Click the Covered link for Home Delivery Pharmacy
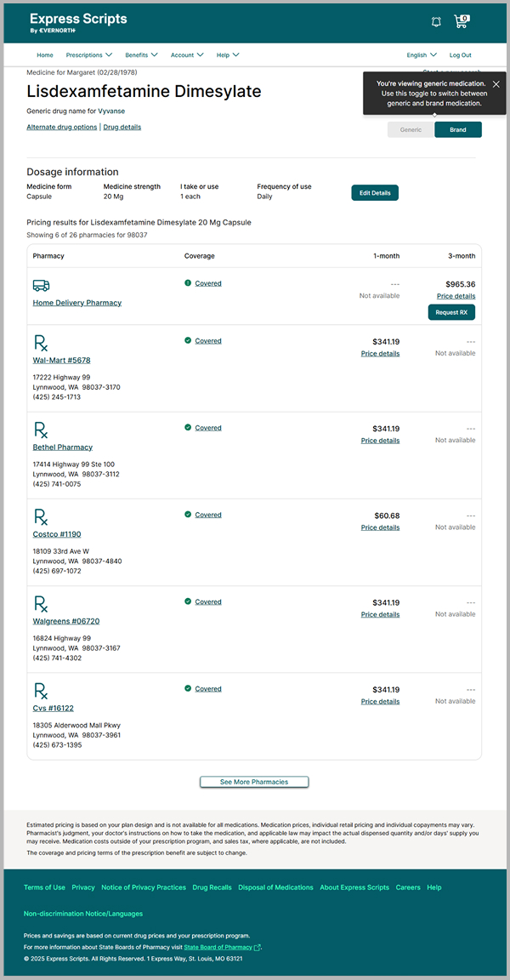Viewport: 510px width, 980px height. [208, 283]
